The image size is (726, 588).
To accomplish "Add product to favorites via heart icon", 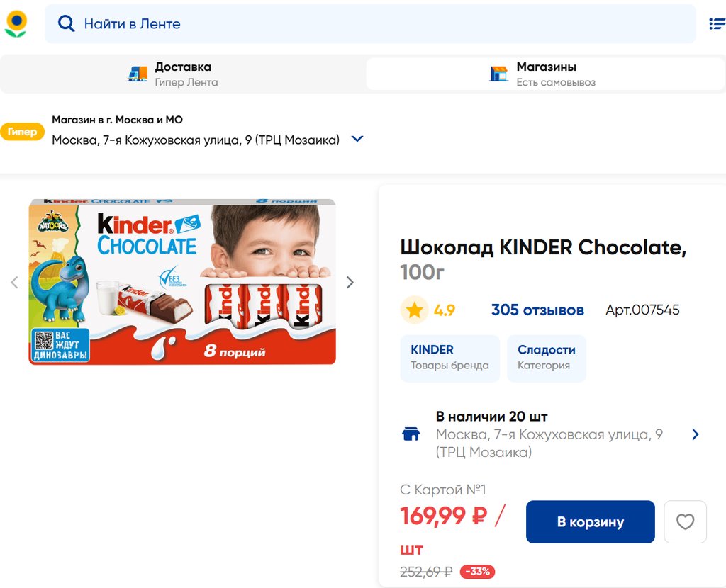I will tap(685, 522).
